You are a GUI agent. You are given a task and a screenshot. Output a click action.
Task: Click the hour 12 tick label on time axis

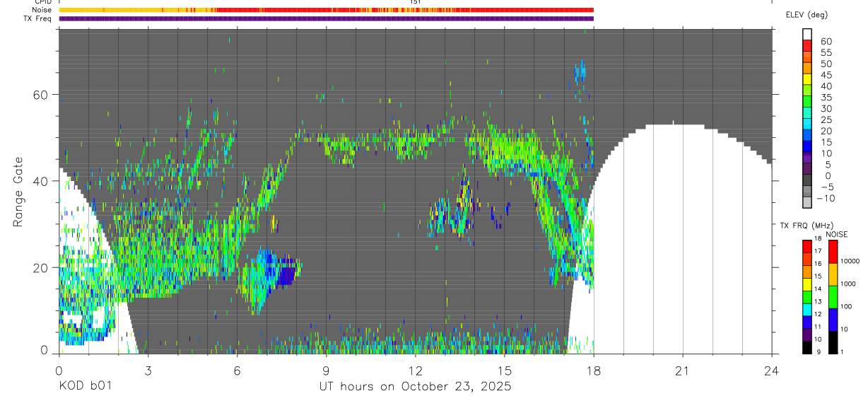tap(415, 370)
